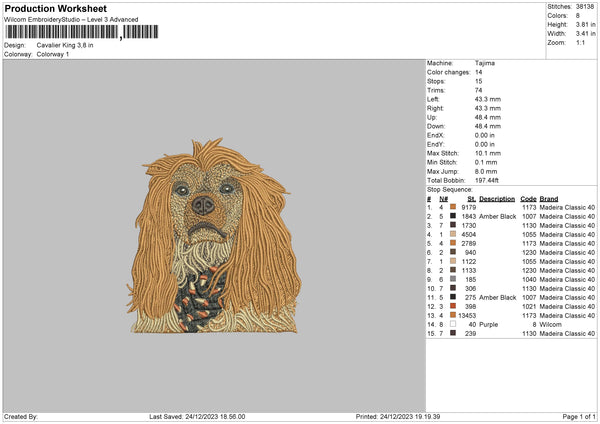Image resolution: width=600 pixels, height=424 pixels.
Task: Select the red-orange swatch in stop 12
Action: (452, 306)
